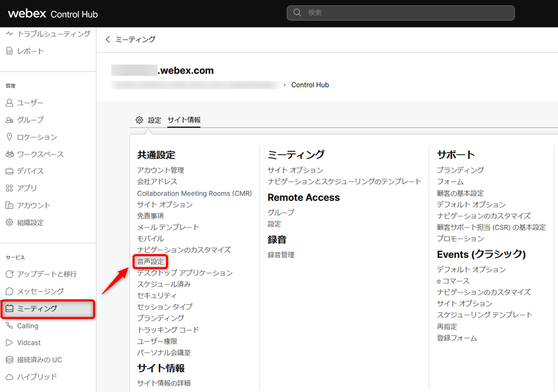Open セッション タイプ link

pyautogui.click(x=165, y=306)
